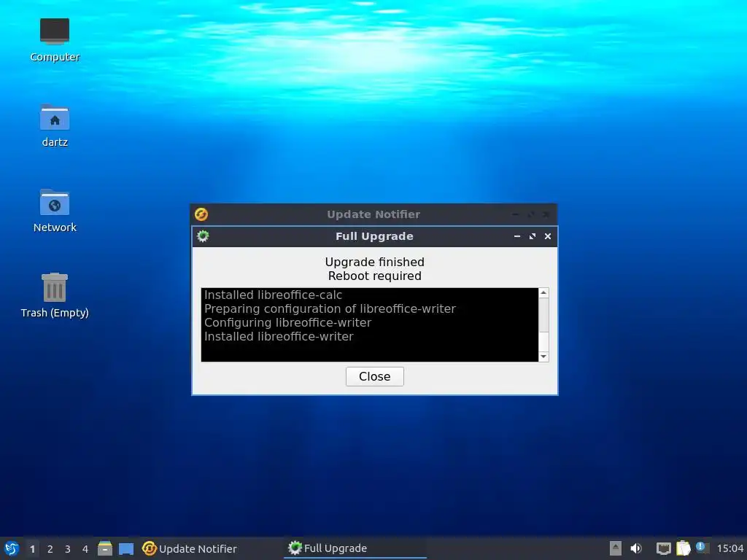The image size is (747, 560).
Task: Click the show desktop panel icon
Action: point(125,548)
